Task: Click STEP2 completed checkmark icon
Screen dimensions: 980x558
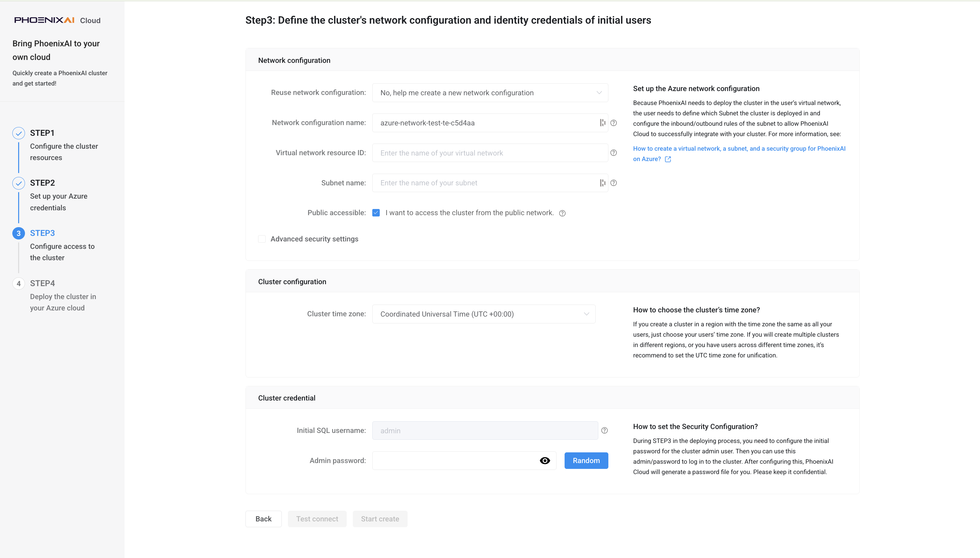Action: 18,183
